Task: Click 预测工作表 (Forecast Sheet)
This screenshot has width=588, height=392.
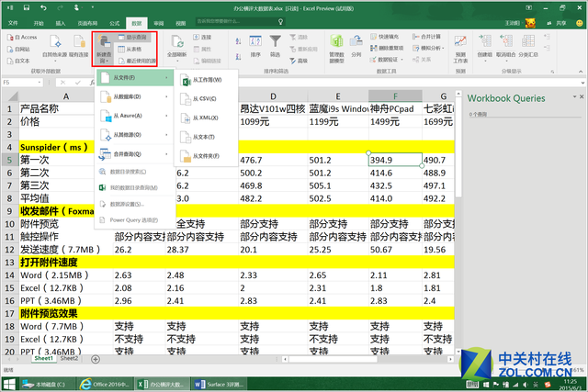Action: (x=460, y=49)
